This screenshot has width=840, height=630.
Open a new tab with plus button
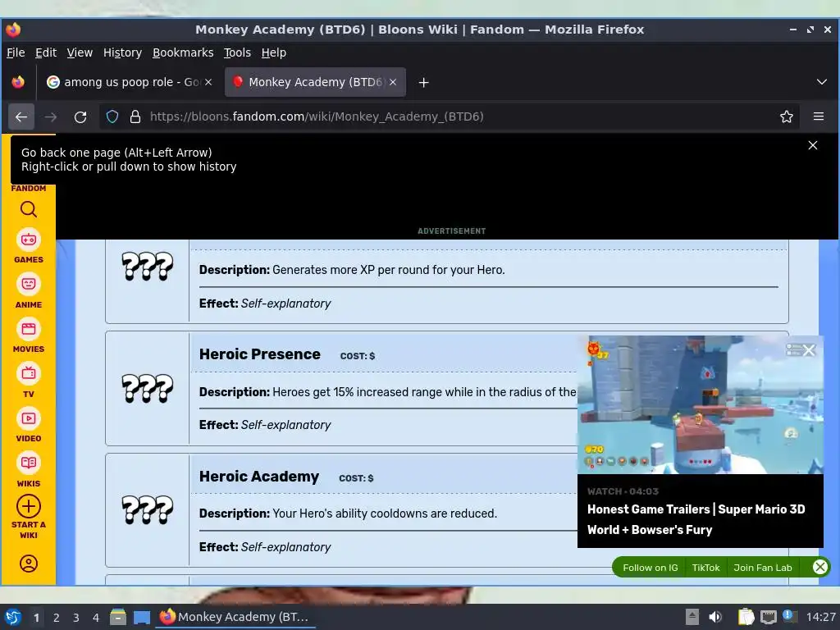tap(424, 83)
